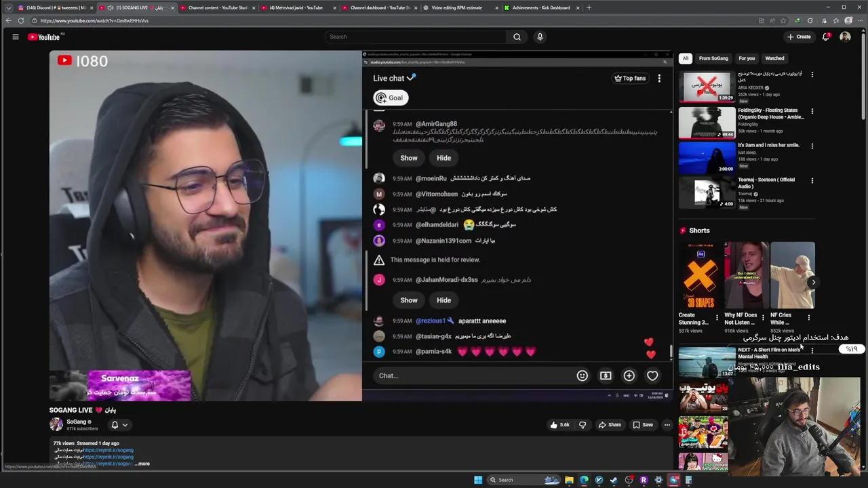
Task: Select the For you filter chip
Action: click(747, 58)
